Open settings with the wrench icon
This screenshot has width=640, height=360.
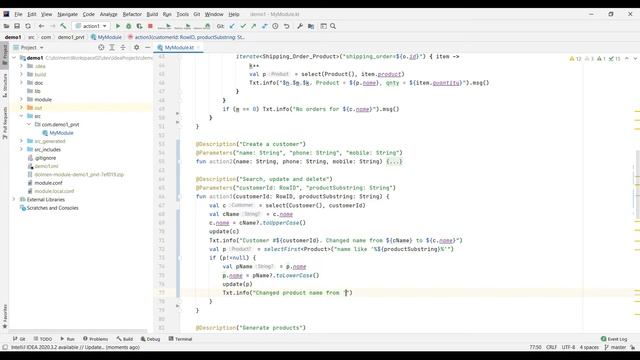[300, 26]
